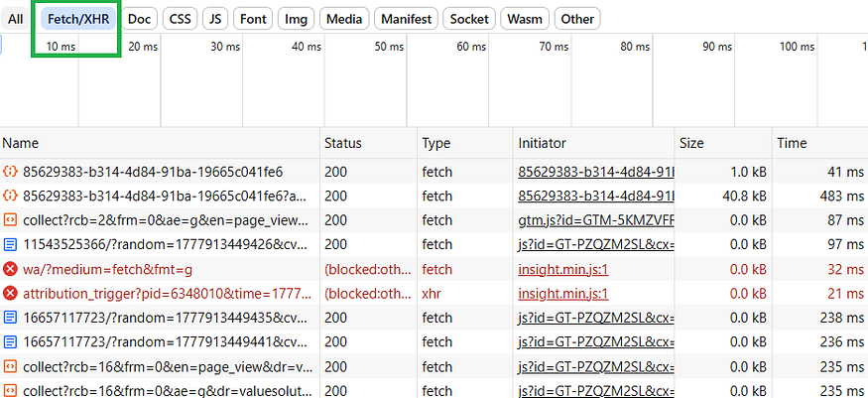Open initiator link of 236 ms row
Image resolution: width=868 pixels, height=398 pixels.
point(595,342)
